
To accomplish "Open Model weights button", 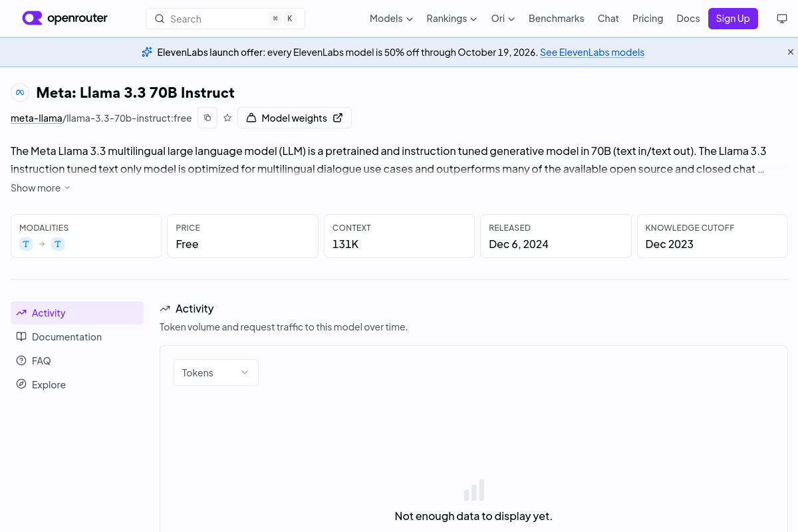I will [295, 118].
